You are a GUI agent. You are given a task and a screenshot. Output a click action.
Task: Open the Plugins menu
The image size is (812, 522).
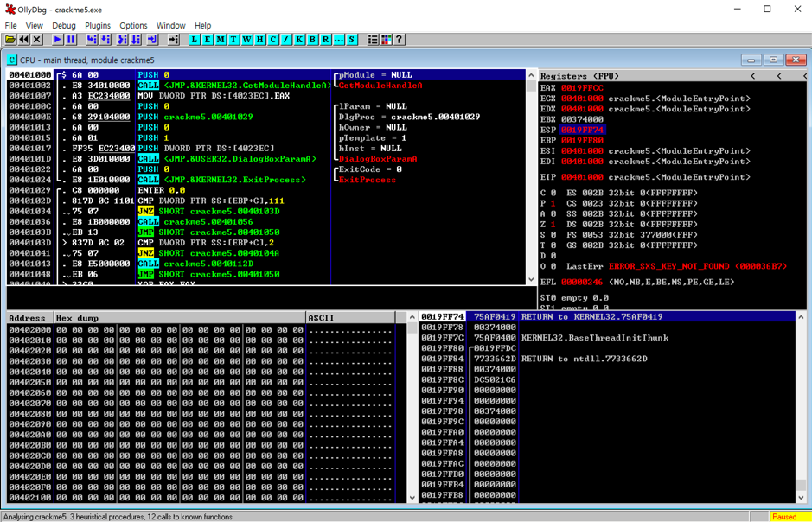[98, 25]
